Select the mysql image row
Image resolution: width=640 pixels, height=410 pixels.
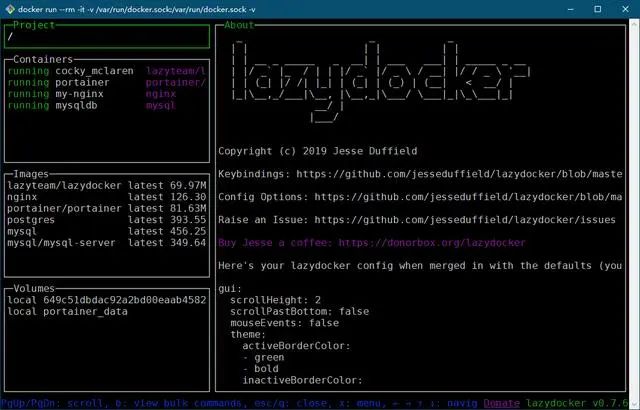pyautogui.click(x=107, y=231)
